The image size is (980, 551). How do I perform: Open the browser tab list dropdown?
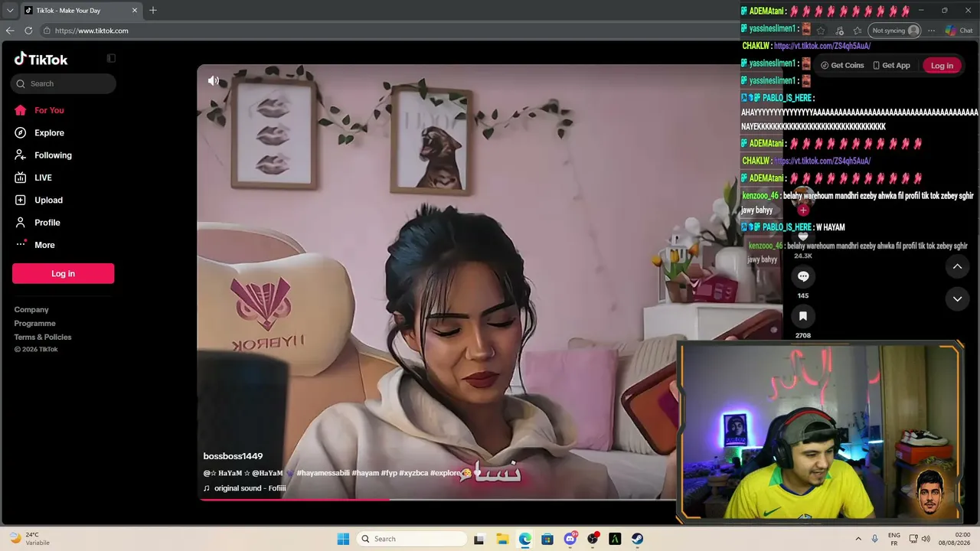(x=10, y=11)
